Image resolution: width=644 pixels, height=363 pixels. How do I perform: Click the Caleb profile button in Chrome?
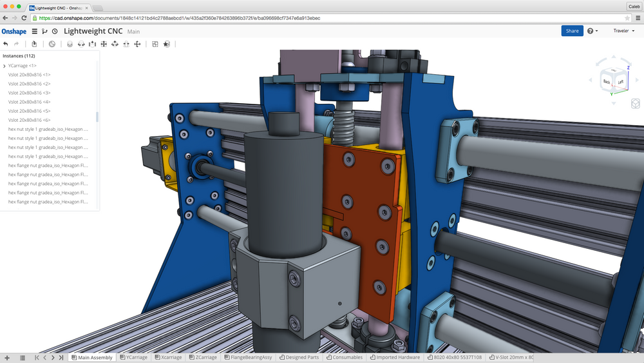click(x=634, y=6)
